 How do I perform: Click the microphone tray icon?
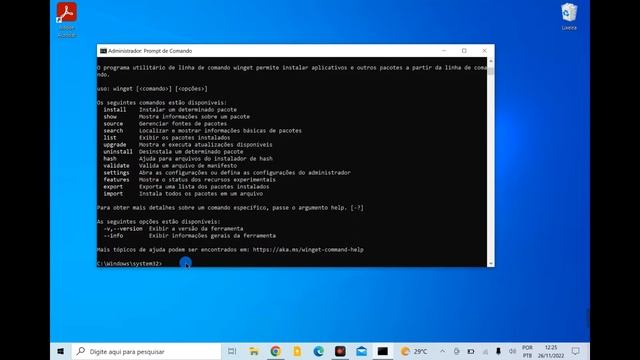(x=498, y=351)
